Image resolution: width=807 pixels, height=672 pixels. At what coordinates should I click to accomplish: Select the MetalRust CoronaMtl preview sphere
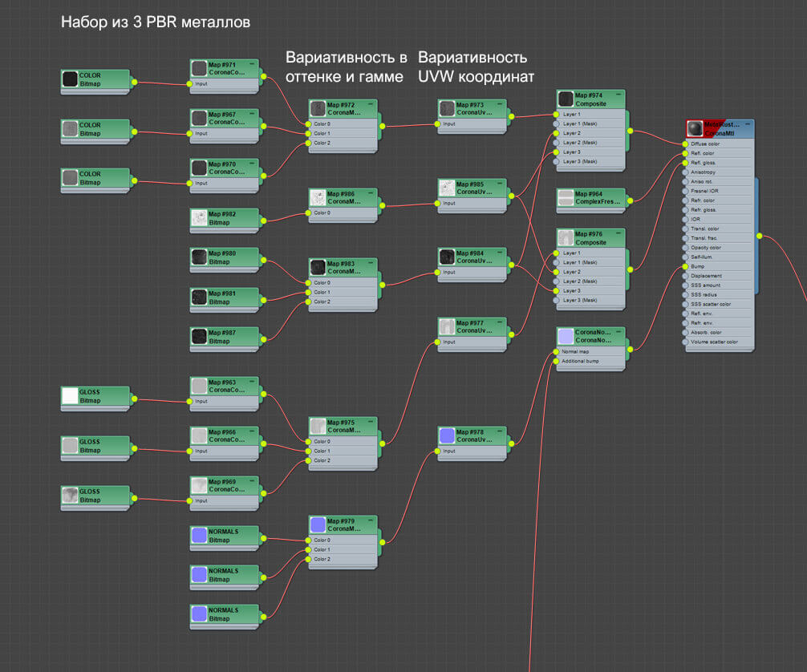[x=694, y=128]
